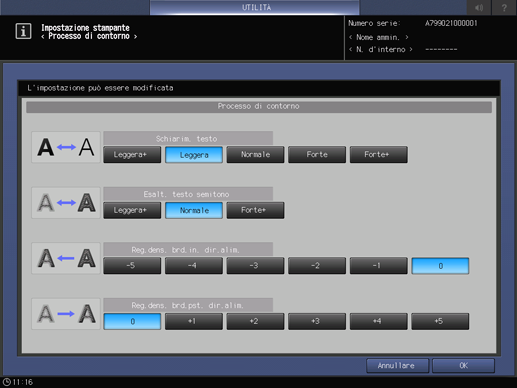
Task: Set Esalt. testo semitono to Forte+
Action: point(255,210)
